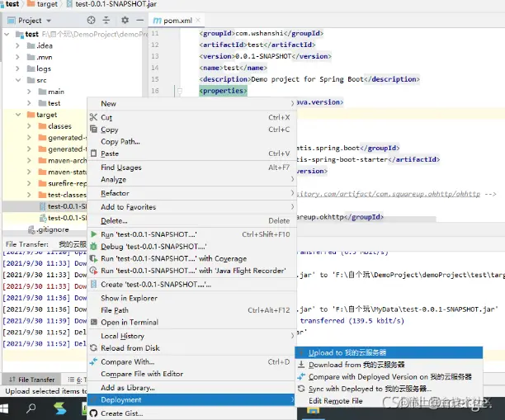Select Find Usages menu item
Image resolution: width=505 pixels, height=420 pixels.
192,168
